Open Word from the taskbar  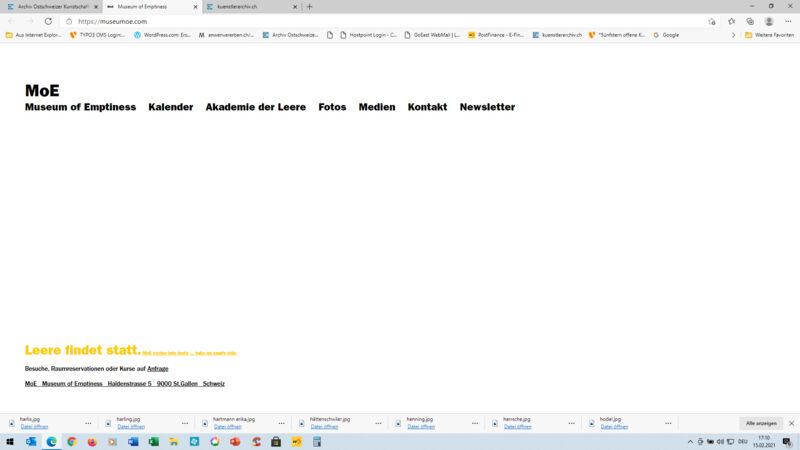click(x=133, y=442)
